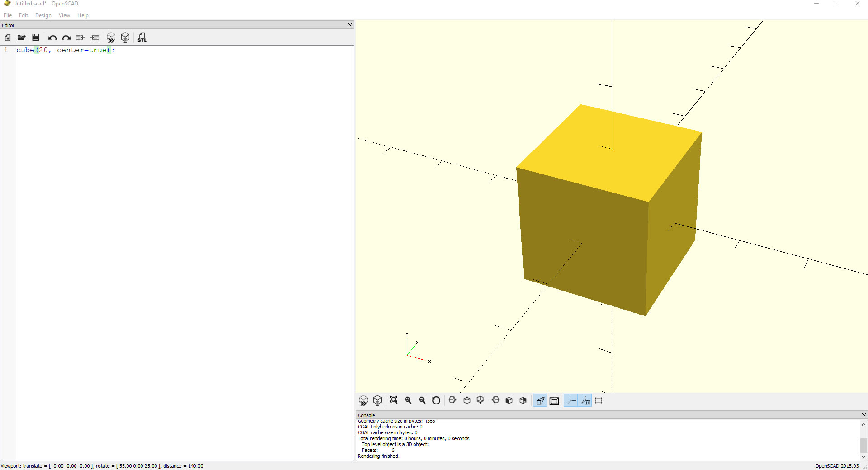This screenshot has height=470, width=868.
Task: Open the Design menu
Action: point(43,15)
